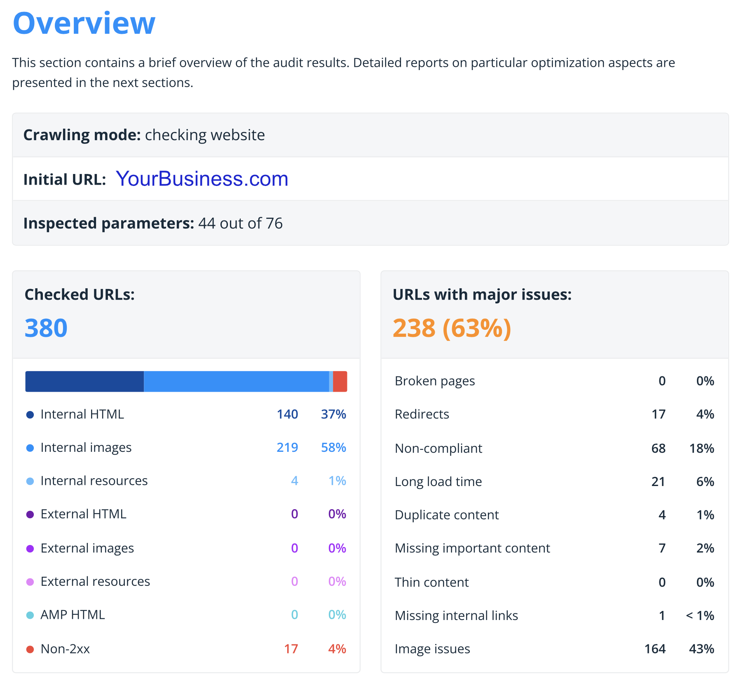Viewport: 741px width, 700px height.
Task: Open the YourBusiness.com initial URL link
Action: tap(202, 179)
